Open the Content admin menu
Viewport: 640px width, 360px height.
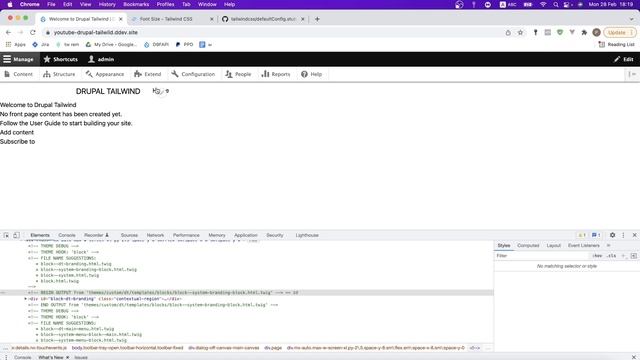coord(18,74)
